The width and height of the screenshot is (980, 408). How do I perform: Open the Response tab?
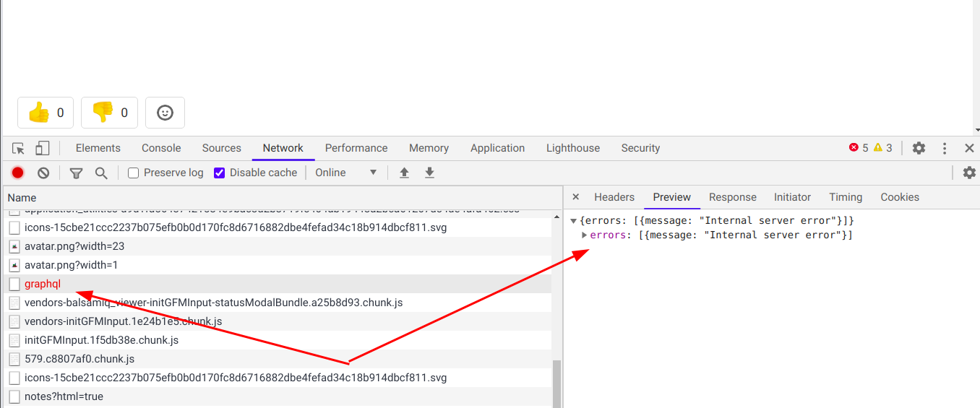pos(732,197)
